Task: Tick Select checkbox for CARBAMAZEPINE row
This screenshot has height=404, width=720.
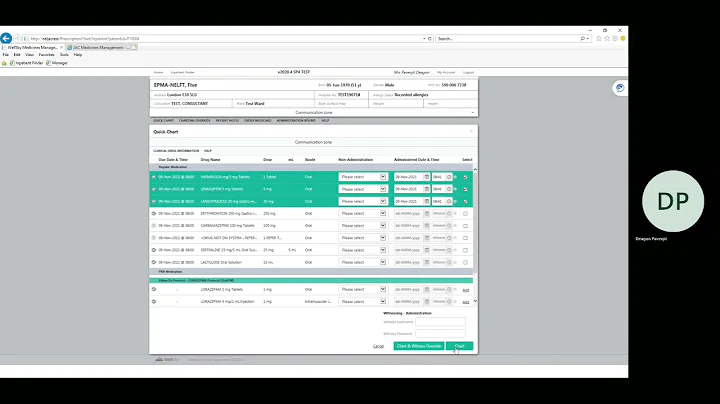Action: [466, 226]
